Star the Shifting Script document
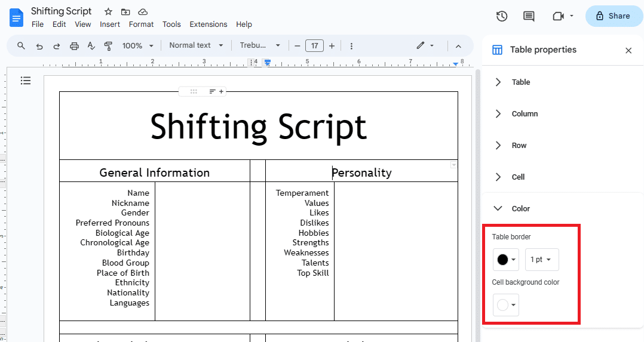This screenshot has height=342, width=644. [108, 12]
